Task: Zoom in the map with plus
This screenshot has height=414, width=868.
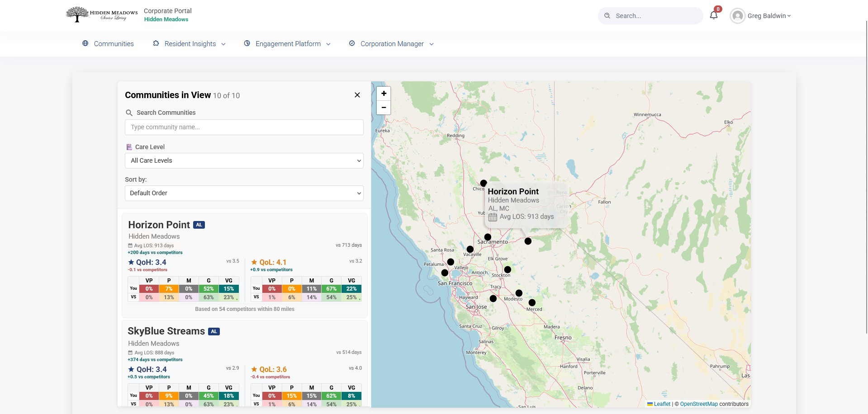Action: tap(384, 94)
